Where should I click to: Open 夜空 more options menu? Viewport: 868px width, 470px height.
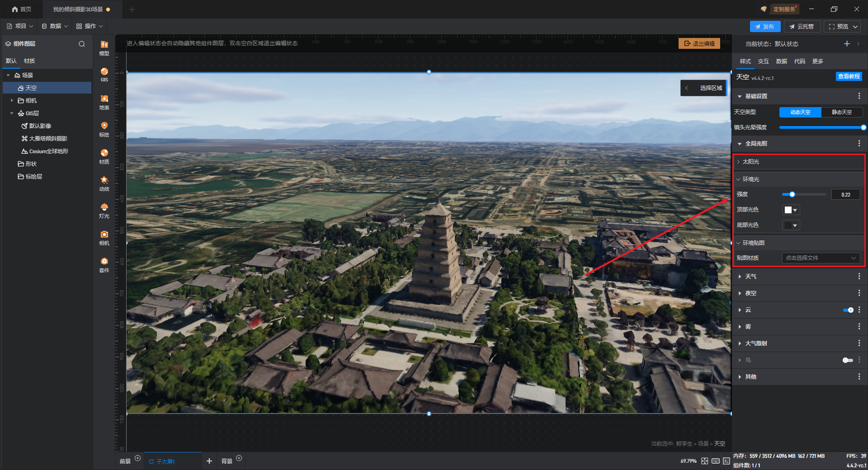pos(859,293)
